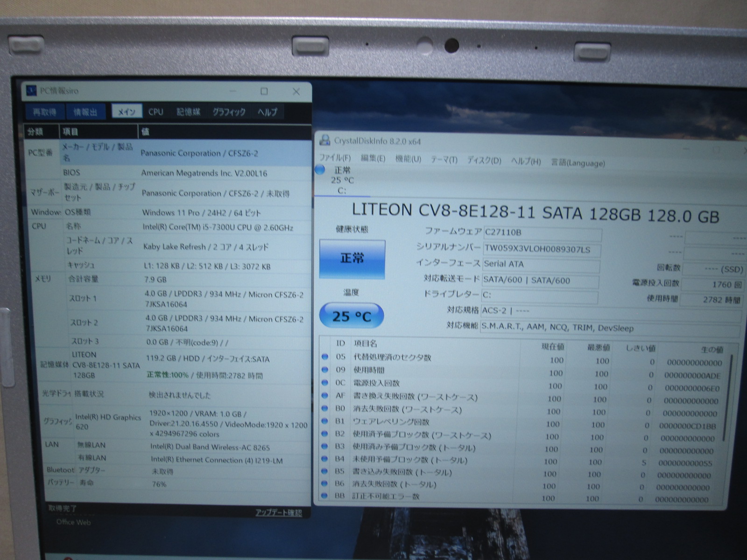Click the BIOS value American Megatrends Inc. V2.00L16

point(204,173)
